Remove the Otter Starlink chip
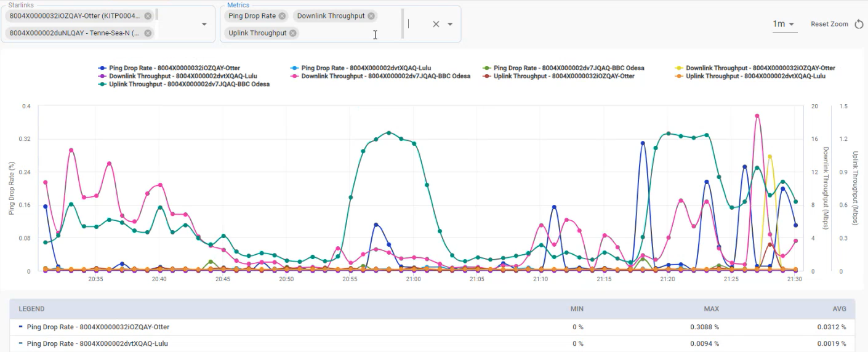The image size is (868, 352). tap(148, 16)
